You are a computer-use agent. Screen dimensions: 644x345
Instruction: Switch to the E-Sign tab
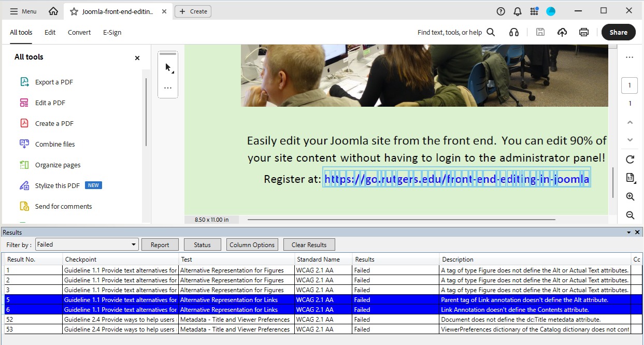112,32
